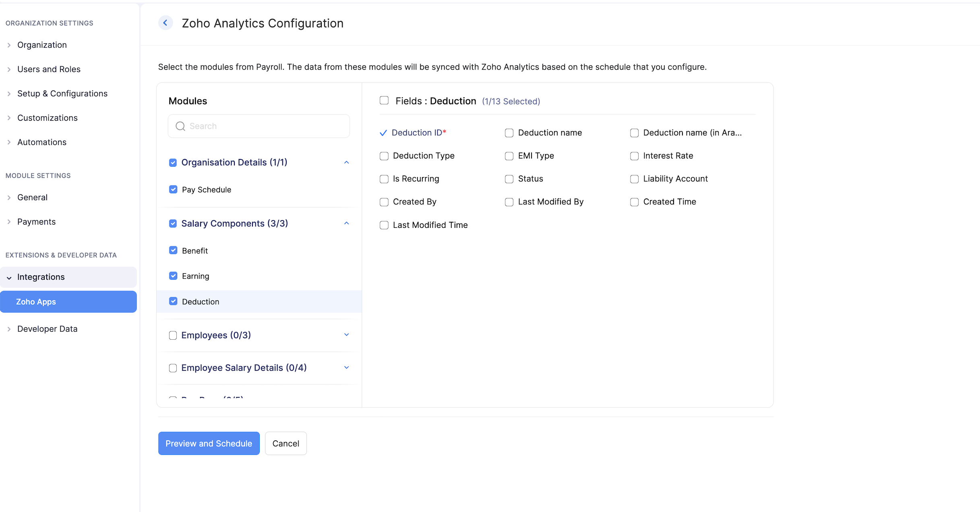Check the Interest Rate field
This screenshot has height=512, width=980.
(635, 156)
